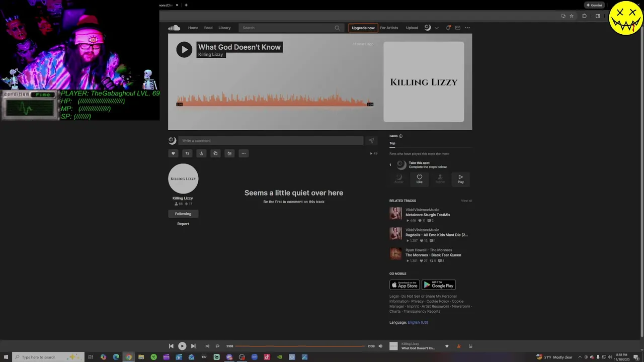This screenshot has height=362, width=644.
Task: Select the Top fans tab
Action: 392,143
